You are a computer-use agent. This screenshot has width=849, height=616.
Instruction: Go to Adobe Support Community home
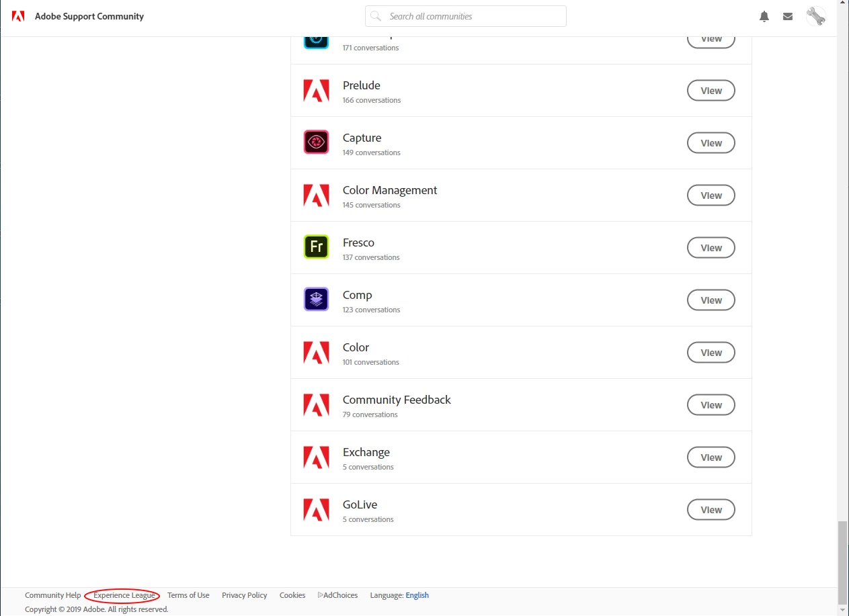click(x=89, y=16)
